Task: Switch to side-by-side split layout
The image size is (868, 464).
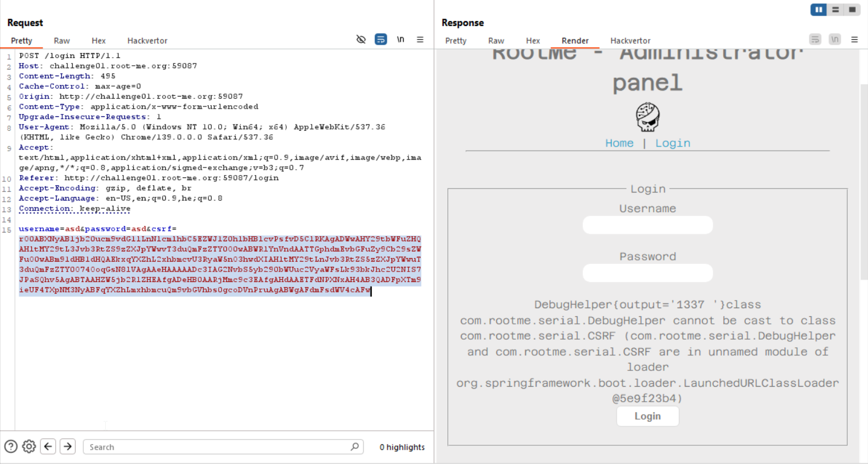Action: coord(819,9)
